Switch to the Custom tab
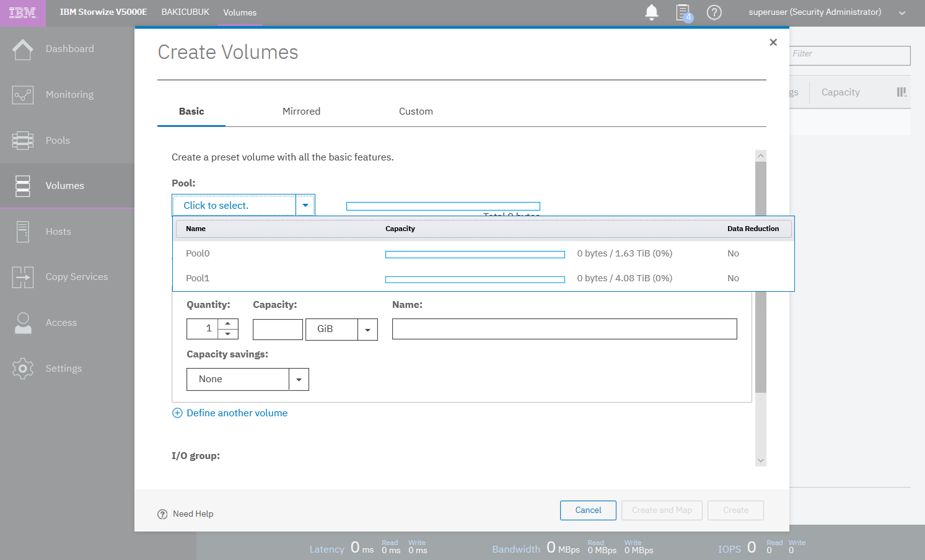 [416, 112]
